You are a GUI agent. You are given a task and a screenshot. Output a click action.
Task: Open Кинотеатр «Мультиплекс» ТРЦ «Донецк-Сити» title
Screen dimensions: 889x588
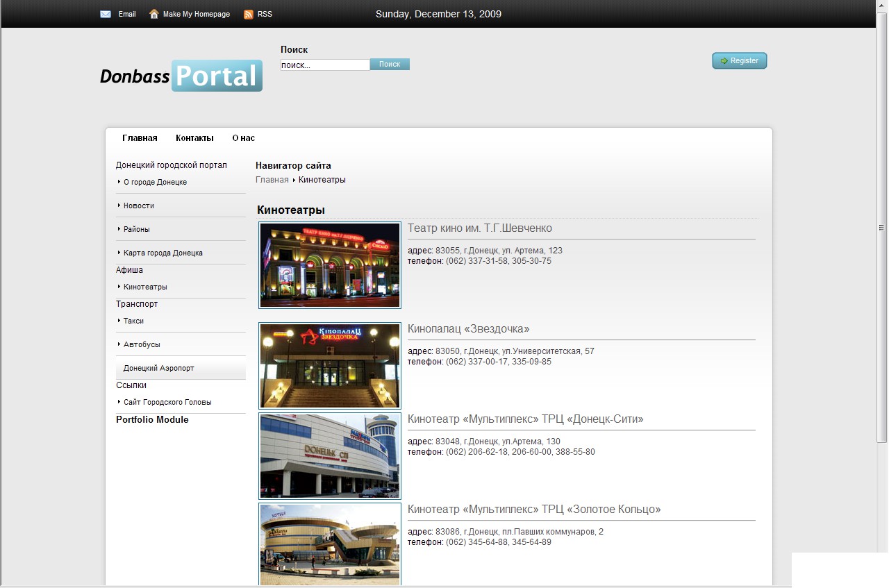(x=526, y=419)
